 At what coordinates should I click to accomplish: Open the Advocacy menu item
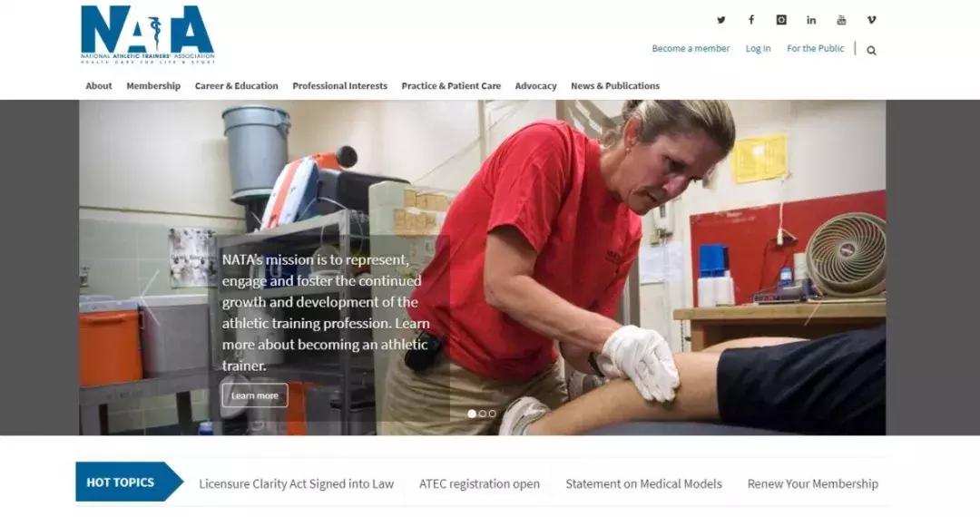coord(535,86)
